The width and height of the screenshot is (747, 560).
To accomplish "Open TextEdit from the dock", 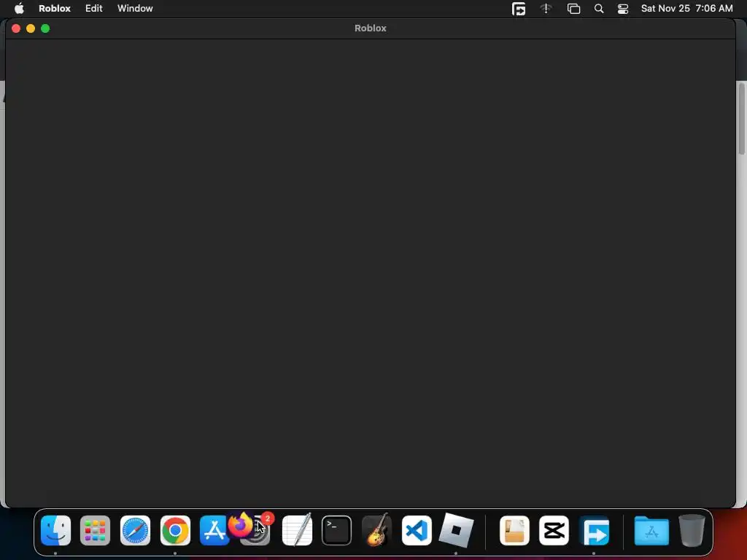I will [298, 529].
